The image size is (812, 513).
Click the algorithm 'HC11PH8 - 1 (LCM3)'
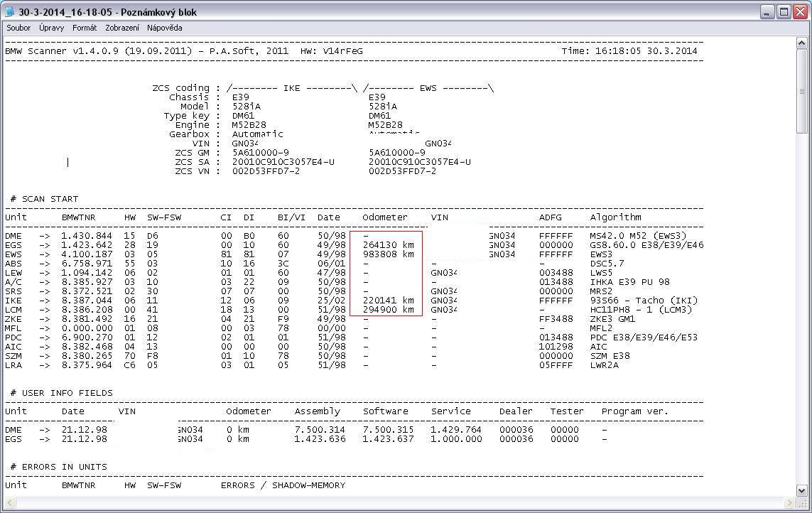point(641,310)
